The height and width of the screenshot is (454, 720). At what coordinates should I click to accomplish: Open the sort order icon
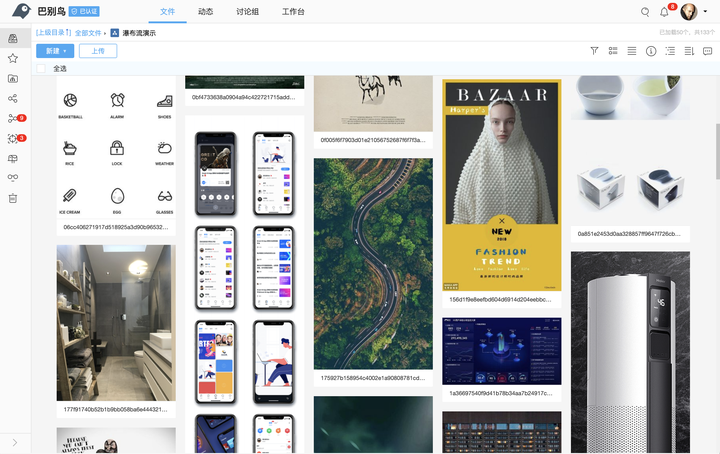click(689, 51)
